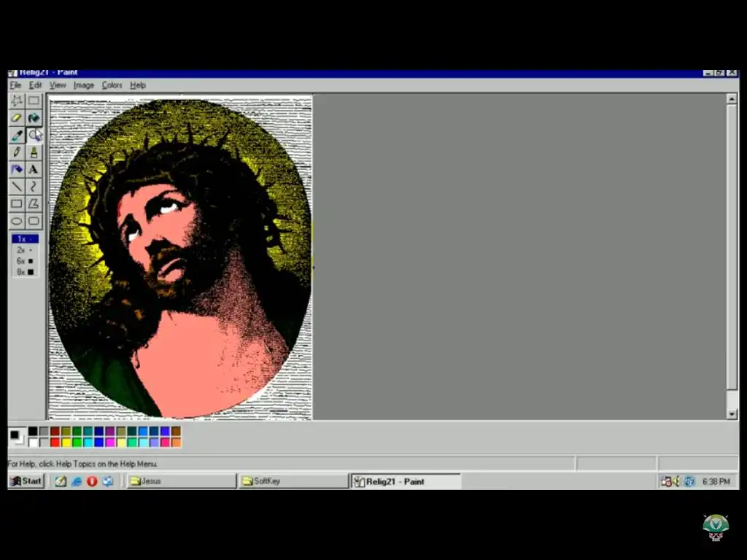Choose the Ellipse tool
Screen dimensions: 747x560
click(x=17, y=221)
